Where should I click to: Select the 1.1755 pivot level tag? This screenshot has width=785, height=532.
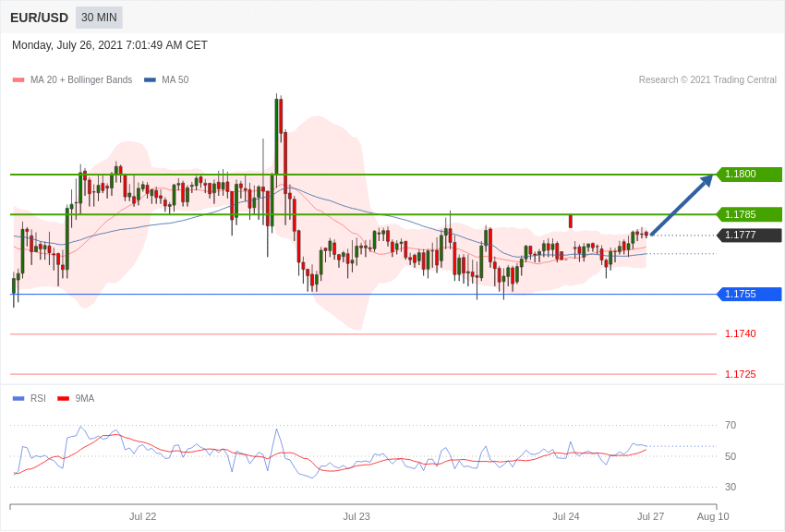(x=750, y=294)
